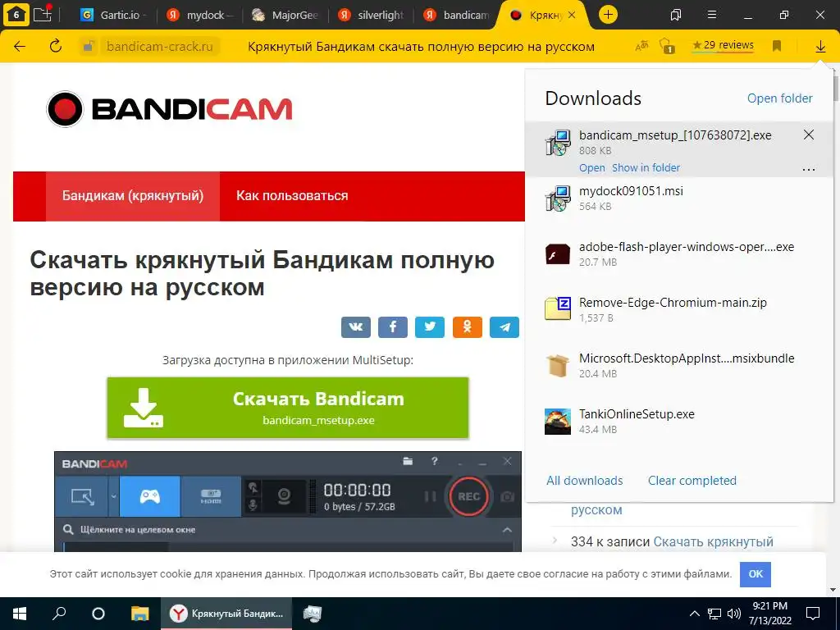Click adobe-flash-player-windows-oper....exe file name
The image size is (840, 630).
click(x=687, y=247)
